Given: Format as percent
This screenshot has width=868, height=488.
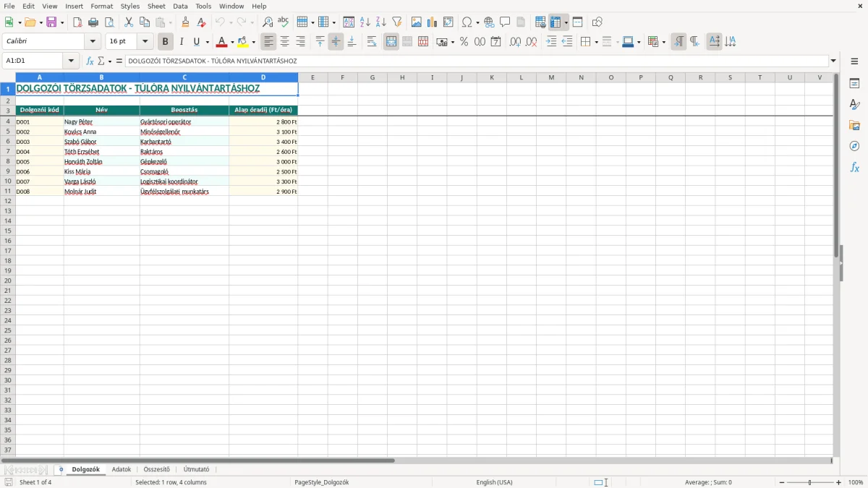Looking at the screenshot, I should [x=464, y=42].
